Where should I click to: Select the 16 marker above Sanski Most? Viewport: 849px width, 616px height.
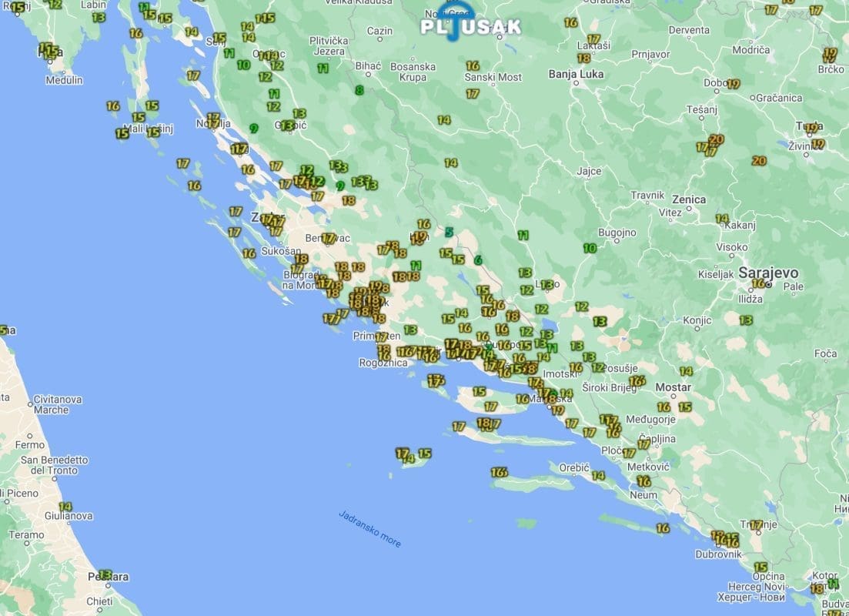click(x=473, y=66)
